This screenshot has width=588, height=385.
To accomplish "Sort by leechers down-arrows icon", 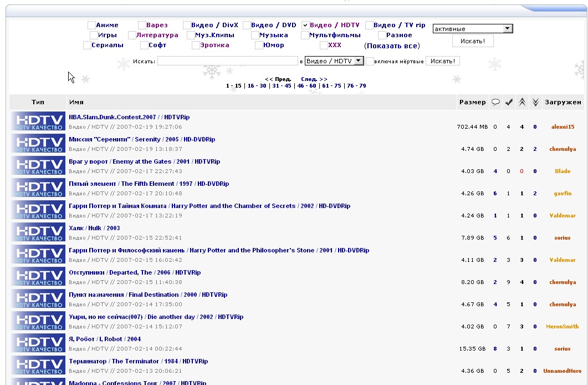I will [535, 102].
